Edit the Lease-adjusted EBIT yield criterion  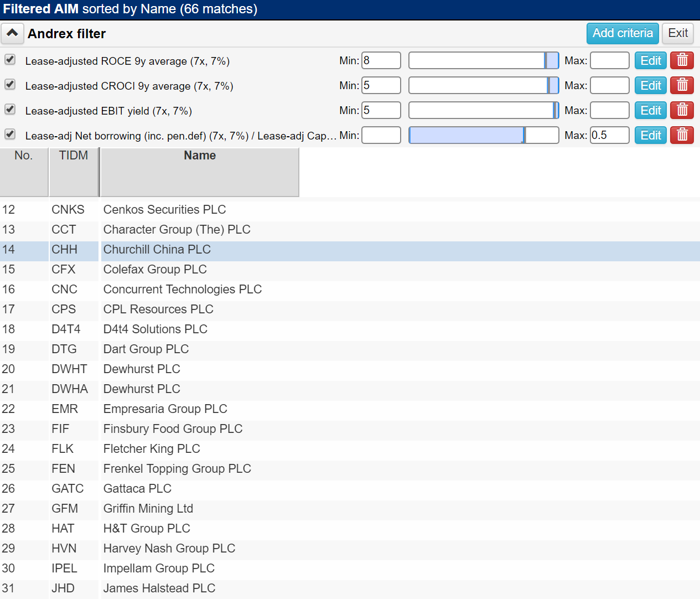(651, 110)
